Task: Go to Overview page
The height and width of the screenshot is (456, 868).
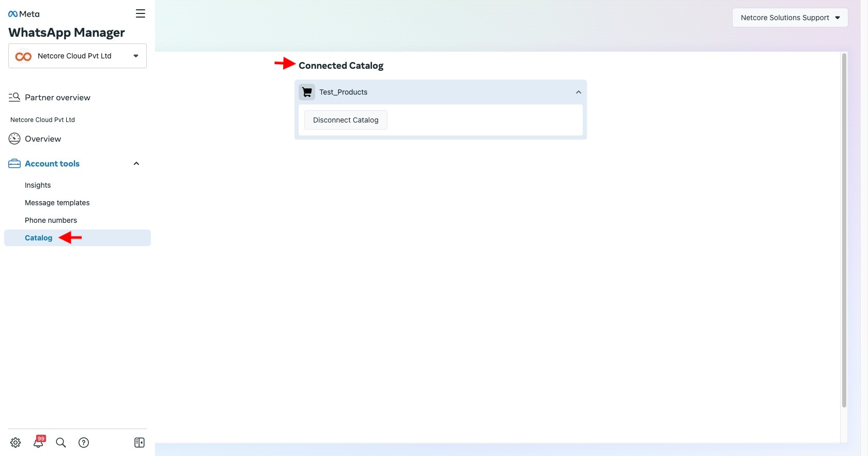Action: [x=43, y=139]
